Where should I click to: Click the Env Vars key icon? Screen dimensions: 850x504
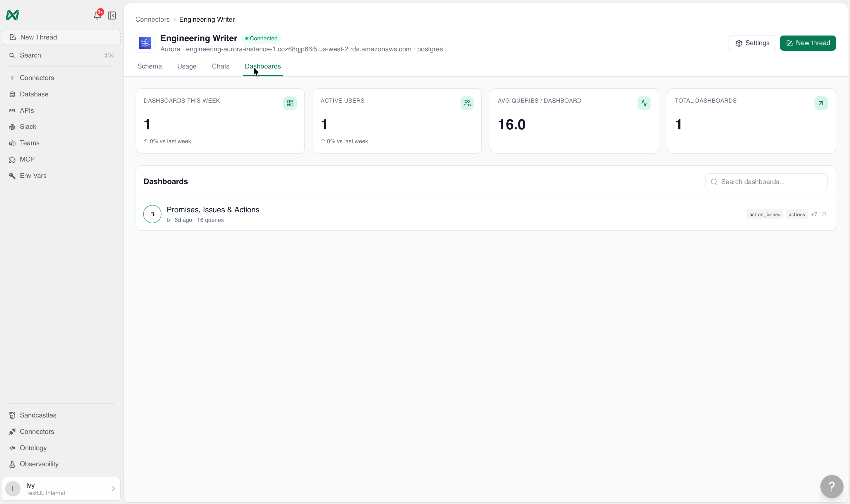pos(12,176)
